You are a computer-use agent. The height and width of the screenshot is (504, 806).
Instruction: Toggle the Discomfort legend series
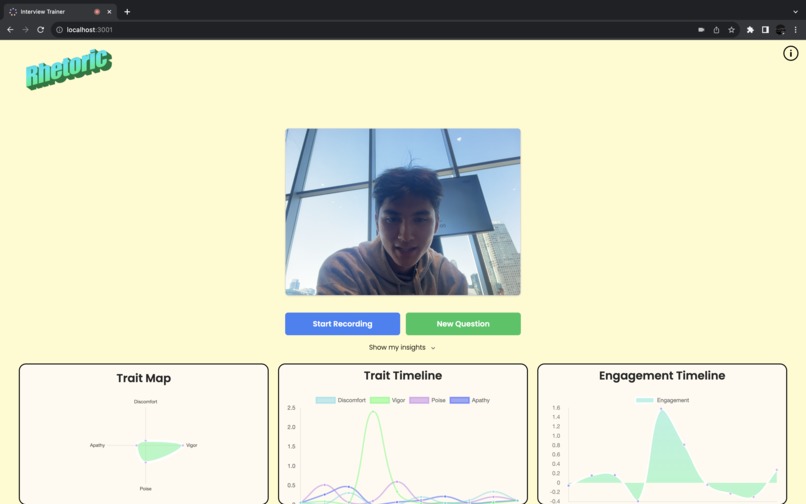[340, 400]
